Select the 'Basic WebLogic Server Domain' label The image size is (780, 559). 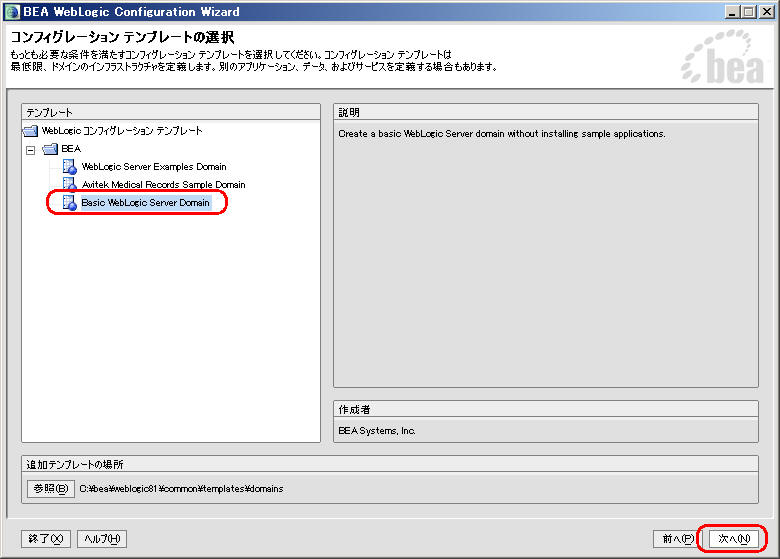(145, 202)
